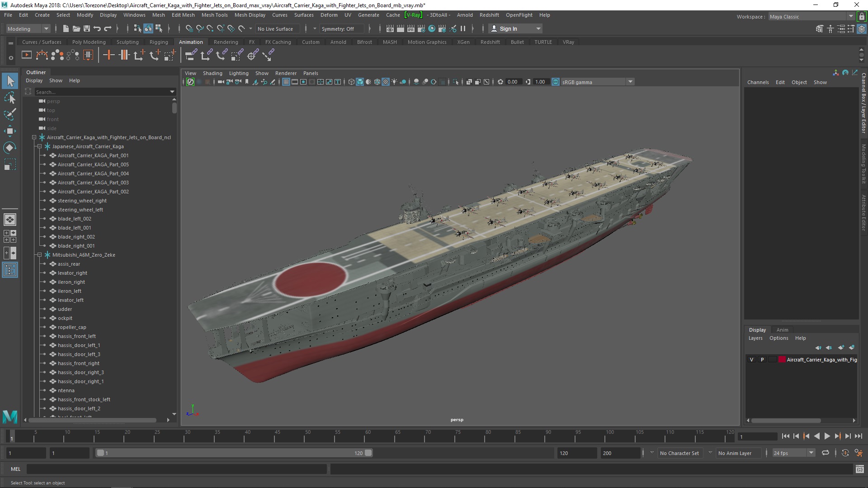Open Symmetry Off dropdown
This screenshot has width=868, height=488.
pos(342,28)
